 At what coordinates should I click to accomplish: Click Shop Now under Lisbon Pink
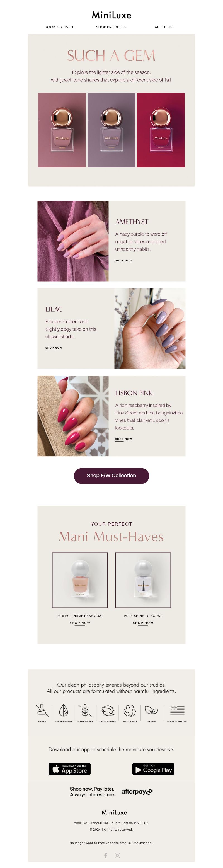(x=124, y=439)
